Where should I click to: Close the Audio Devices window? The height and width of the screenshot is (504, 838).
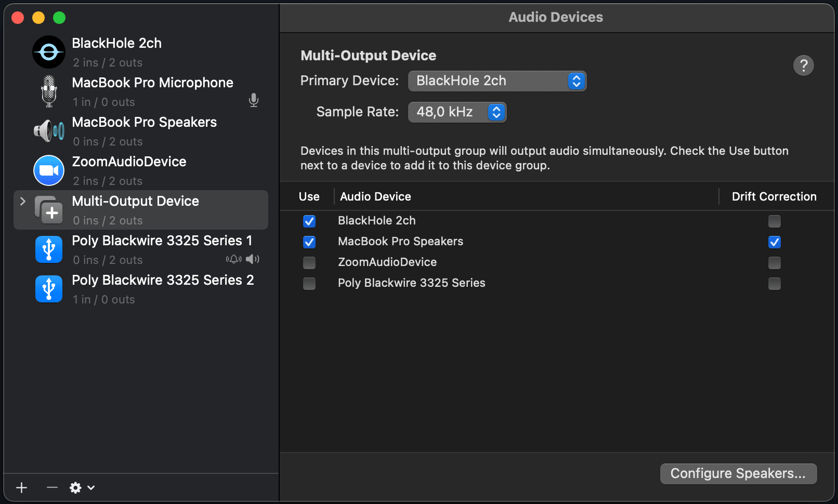point(18,18)
